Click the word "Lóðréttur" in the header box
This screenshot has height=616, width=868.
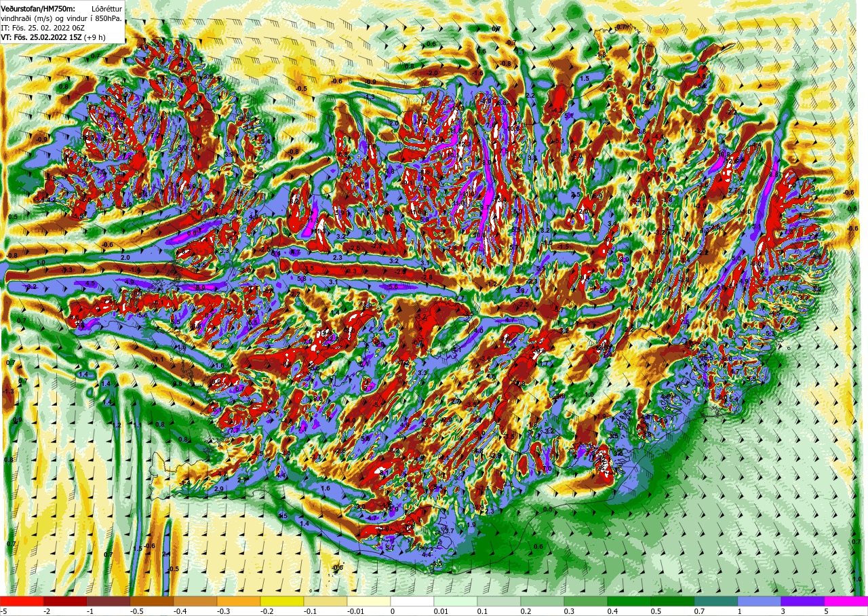click(x=106, y=8)
